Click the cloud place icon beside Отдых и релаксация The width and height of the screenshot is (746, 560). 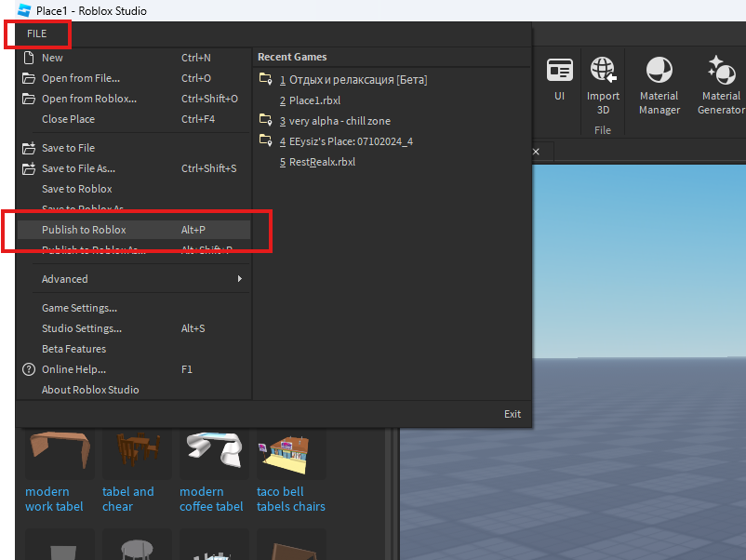tap(265, 79)
